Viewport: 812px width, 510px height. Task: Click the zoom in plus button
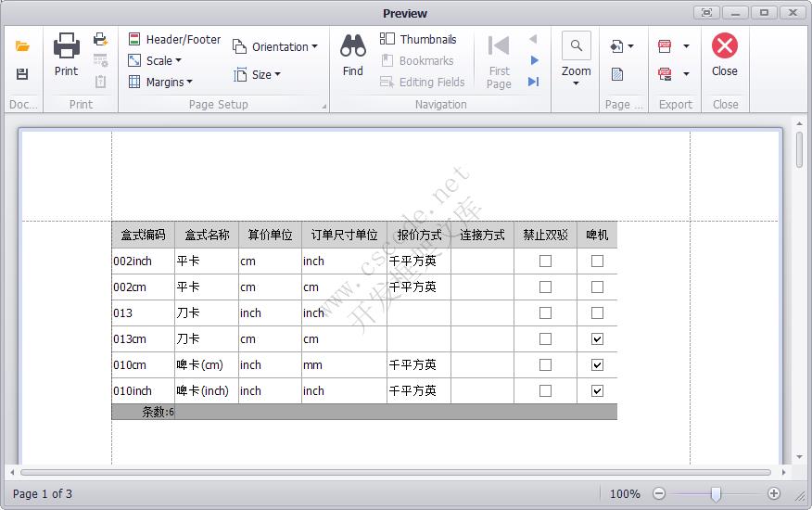(x=774, y=493)
